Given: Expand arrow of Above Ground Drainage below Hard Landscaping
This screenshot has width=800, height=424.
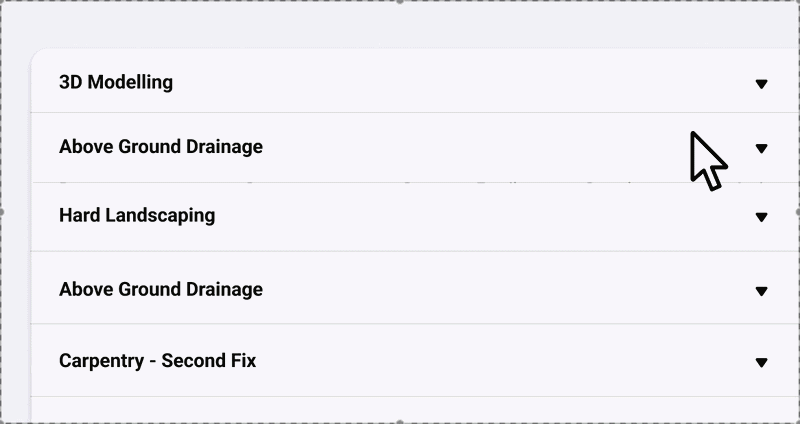Looking at the screenshot, I should pyautogui.click(x=761, y=291).
